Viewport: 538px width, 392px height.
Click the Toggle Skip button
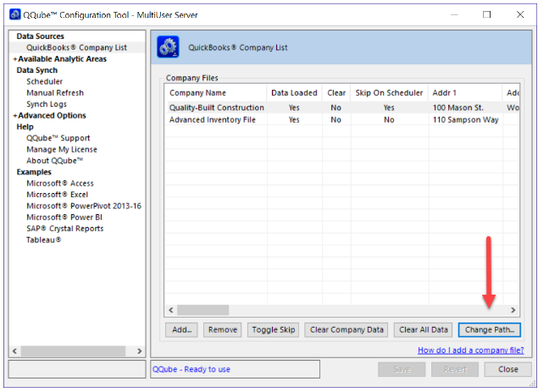coord(273,330)
